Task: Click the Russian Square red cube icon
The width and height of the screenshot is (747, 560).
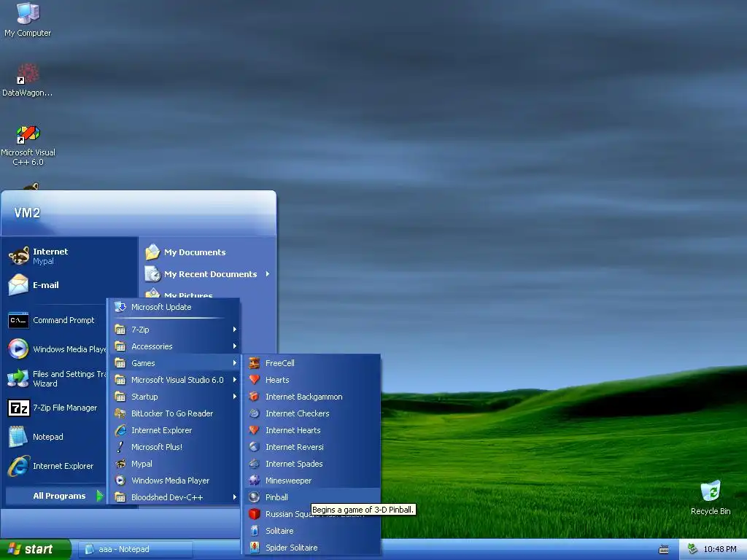Action: (255, 514)
